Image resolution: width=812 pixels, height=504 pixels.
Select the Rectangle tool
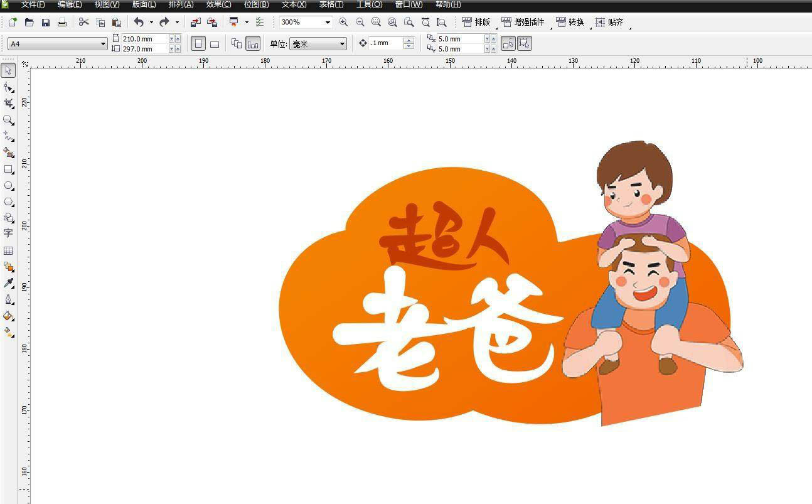(x=8, y=169)
